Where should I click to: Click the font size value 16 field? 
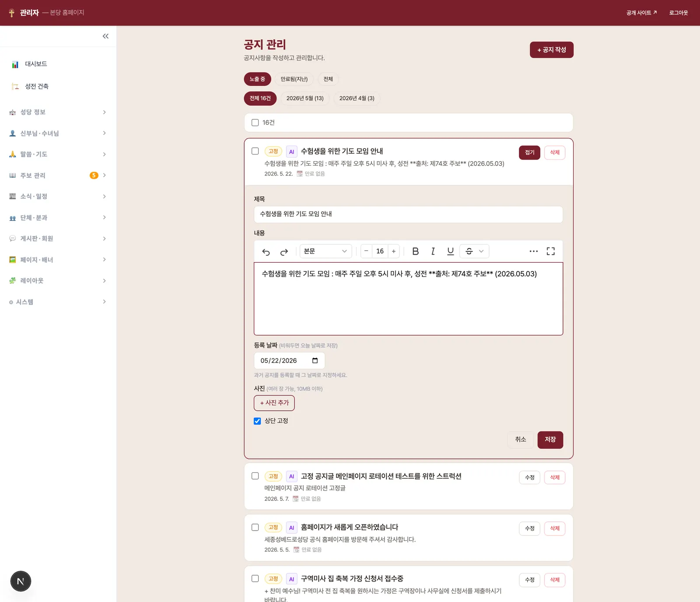[380, 251]
